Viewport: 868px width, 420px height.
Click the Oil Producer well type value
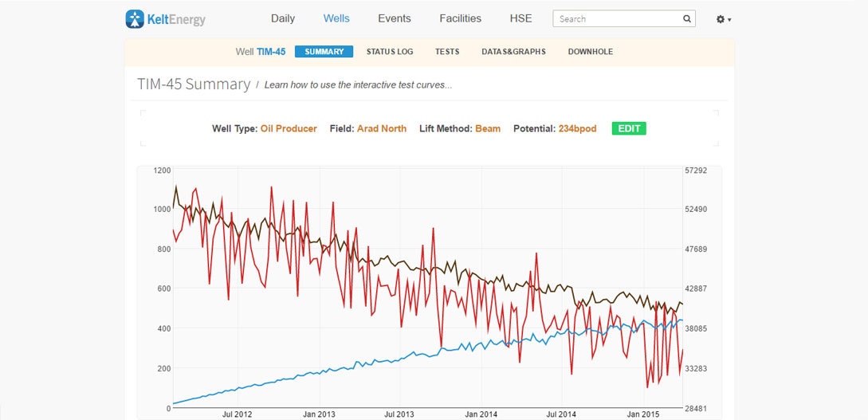coord(289,128)
